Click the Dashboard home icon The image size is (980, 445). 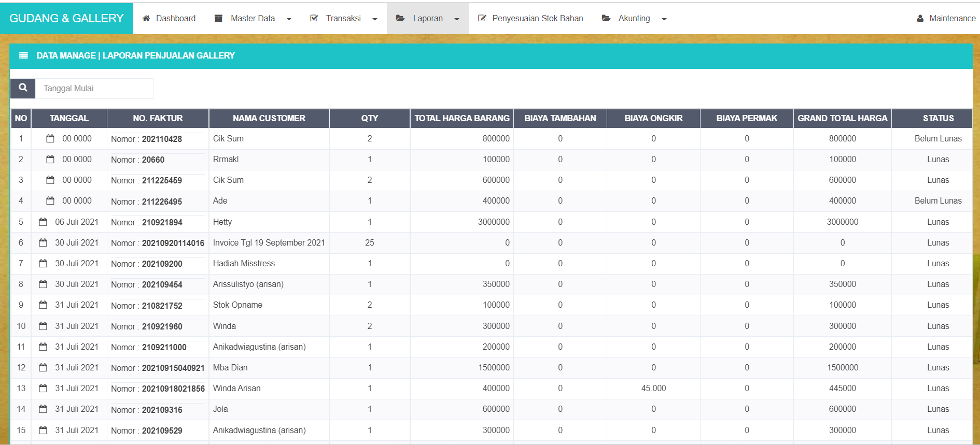(x=146, y=19)
